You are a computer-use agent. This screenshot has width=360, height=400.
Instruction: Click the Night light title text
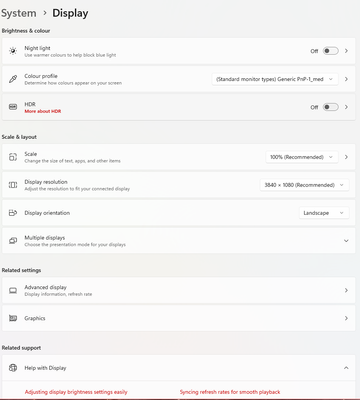[x=37, y=48]
